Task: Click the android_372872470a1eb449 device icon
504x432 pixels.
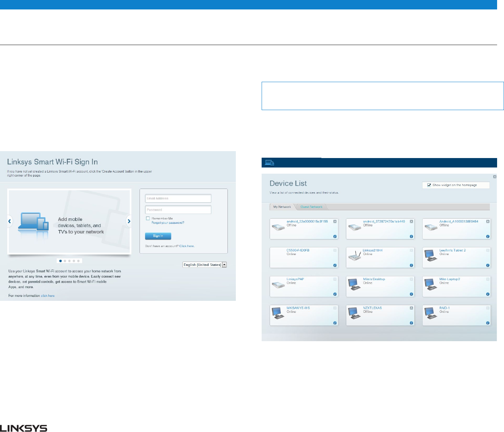Action: click(x=355, y=227)
